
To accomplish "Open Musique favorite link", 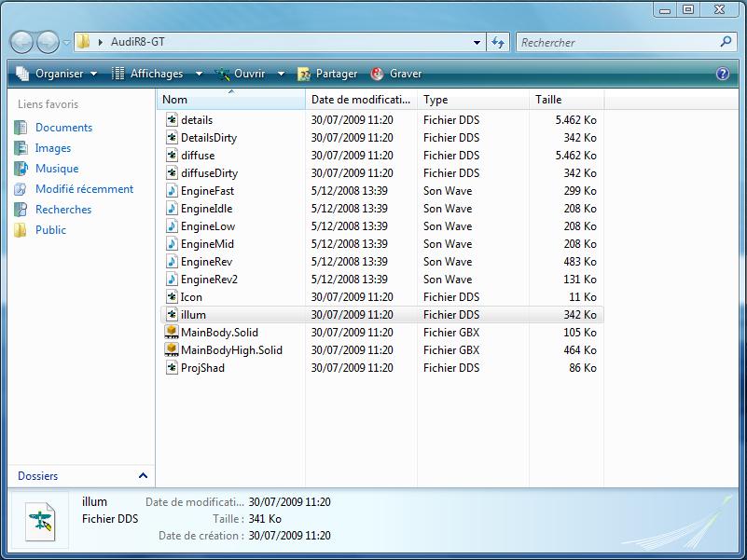I will (x=57, y=169).
